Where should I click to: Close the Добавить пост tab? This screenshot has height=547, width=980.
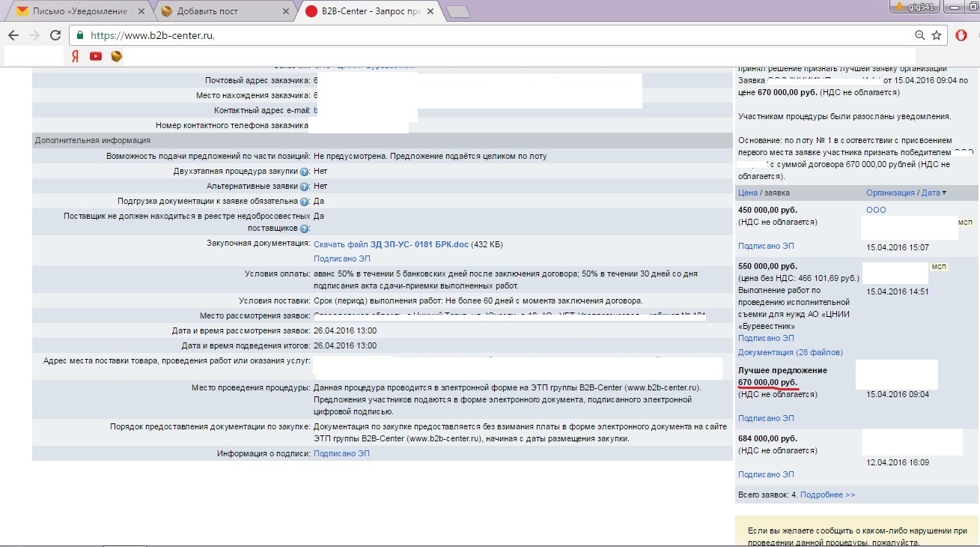(286, 11)
